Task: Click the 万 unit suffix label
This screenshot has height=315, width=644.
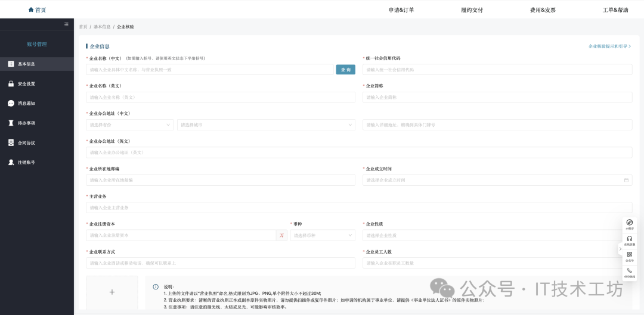Action: pyautogui.click(x=281, y=235)
